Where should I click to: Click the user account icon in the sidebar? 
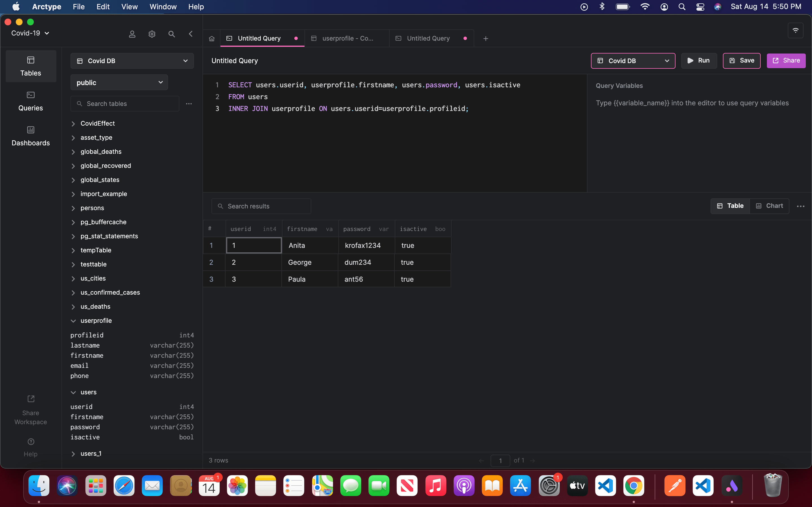[132, 34]
